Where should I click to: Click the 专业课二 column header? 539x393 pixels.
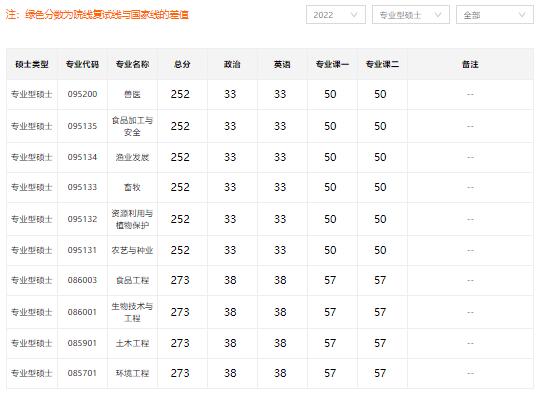382,64
